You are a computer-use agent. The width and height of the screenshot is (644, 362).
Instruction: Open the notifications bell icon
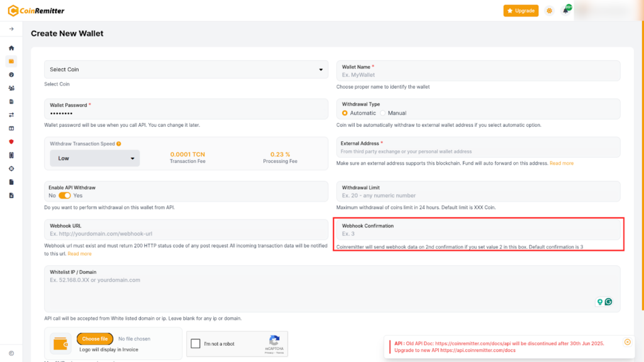click(x=566, y=11)
